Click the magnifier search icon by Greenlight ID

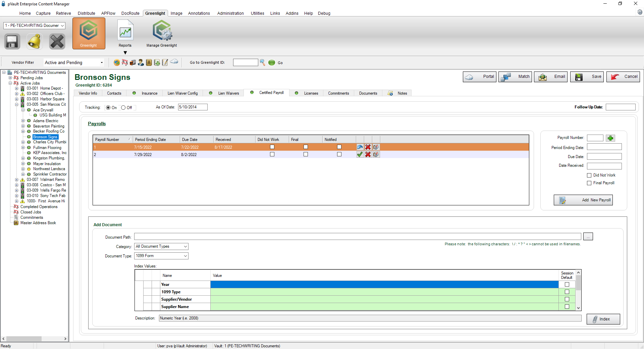263,62
